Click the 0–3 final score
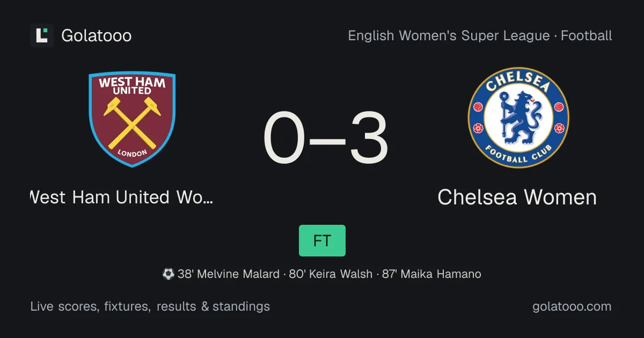Viewport: 644px width, 338px height. point(326,138)
